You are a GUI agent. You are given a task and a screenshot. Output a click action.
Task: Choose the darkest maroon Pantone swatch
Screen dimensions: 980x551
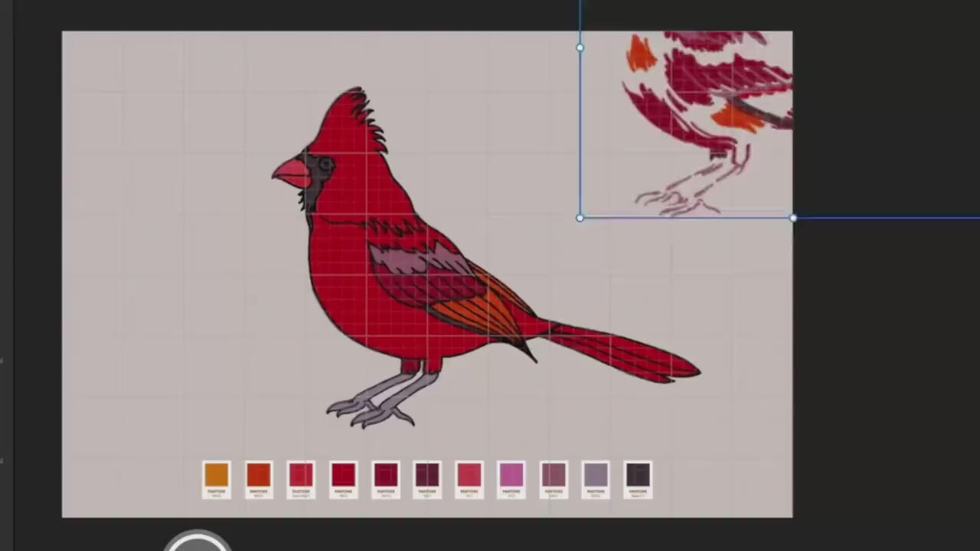tap(427, 475)
